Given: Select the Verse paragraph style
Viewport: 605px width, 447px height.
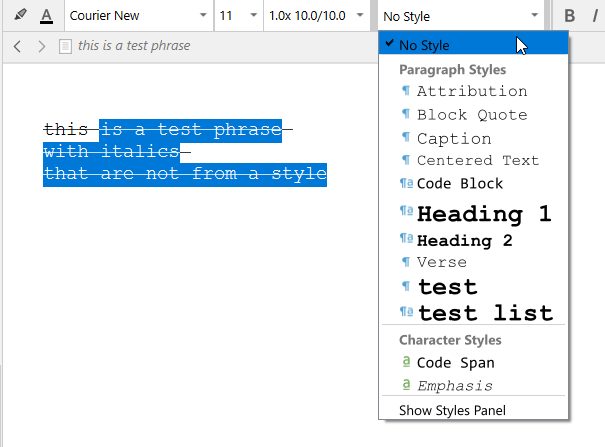Looking at the screenshot, I should pyautogui.click(x=441, y=262).
